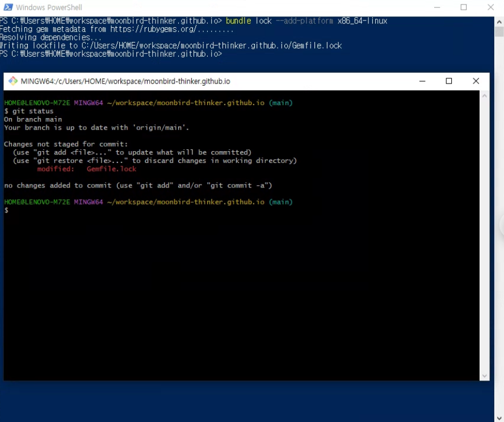Click 'Writing lockfile to' line in PowerShell
Viewport: 504px width, 422px height.
coord(171,45)
